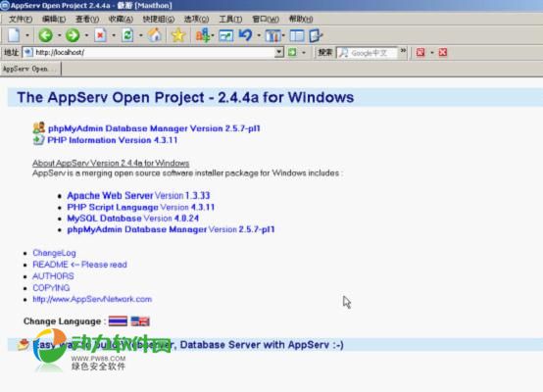Screen dimensions: 543x392
Task: Open dropdown arrow beside Refresh icon
Action: [x=140, y=35]
